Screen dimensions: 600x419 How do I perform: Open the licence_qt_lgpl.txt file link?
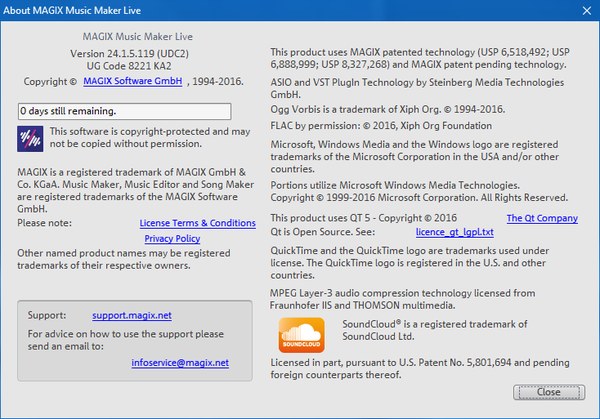pyautogui.click(x=454, y=231)
